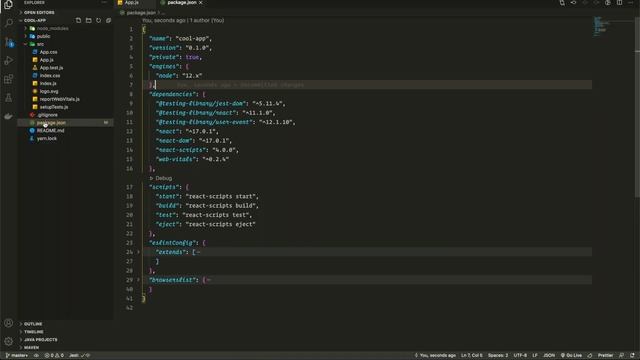Change indentation via "Spaces: 2"
This screenshot has height=360, width=640.
click(498, 356)
